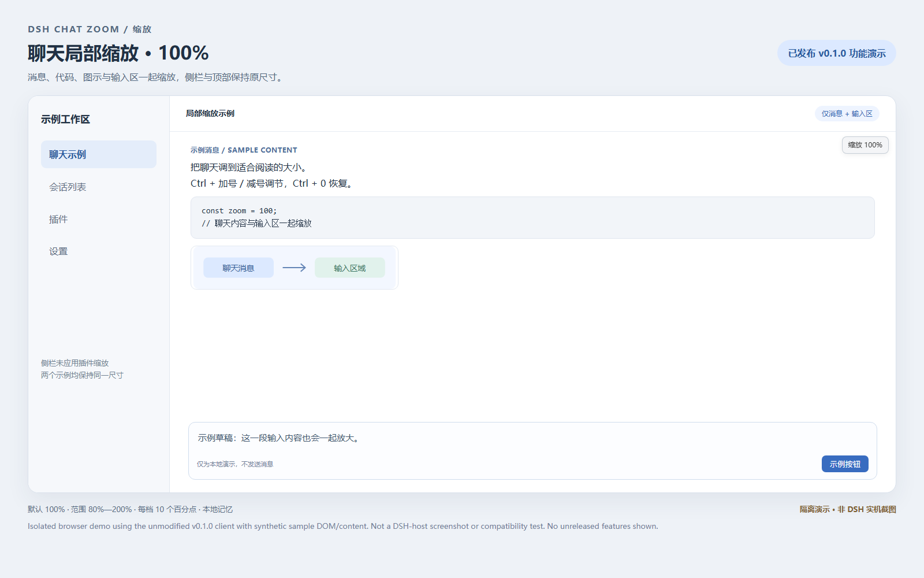
Task: Click the Isolated browser demo disclaimer text
Action: pyautogui.click(x=343, y=526)
